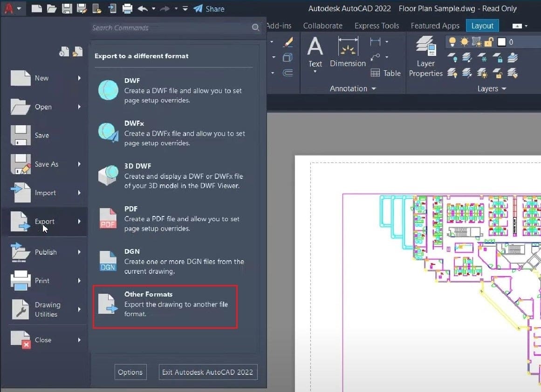Viewport: 541px width, 392px height.
Task: Switch to the Featured Apps ribbon tab
Action: pos(435,26)
